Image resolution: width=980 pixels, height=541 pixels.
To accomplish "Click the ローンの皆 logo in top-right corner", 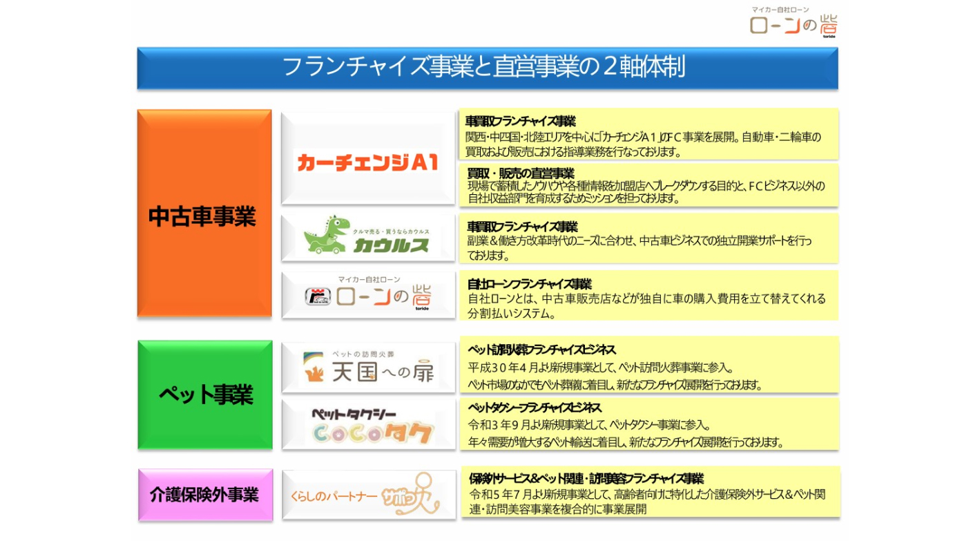I will [794, 24].
